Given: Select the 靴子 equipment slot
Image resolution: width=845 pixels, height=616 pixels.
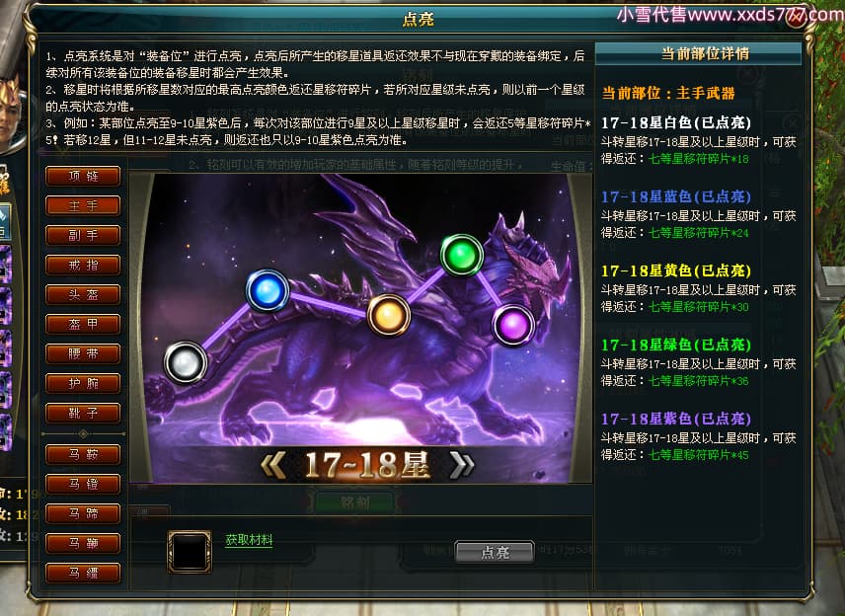Looking at the screenshot, I should [83, 413].
